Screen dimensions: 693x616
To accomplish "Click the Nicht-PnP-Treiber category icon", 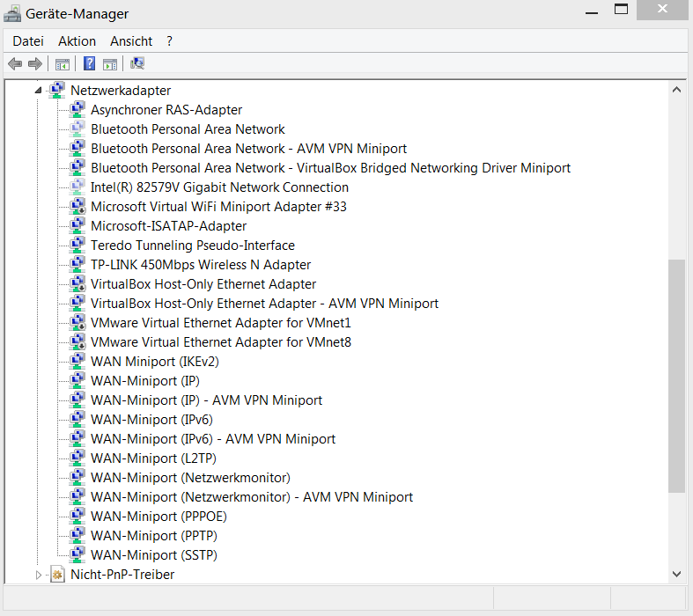I will tap(57, 575).
